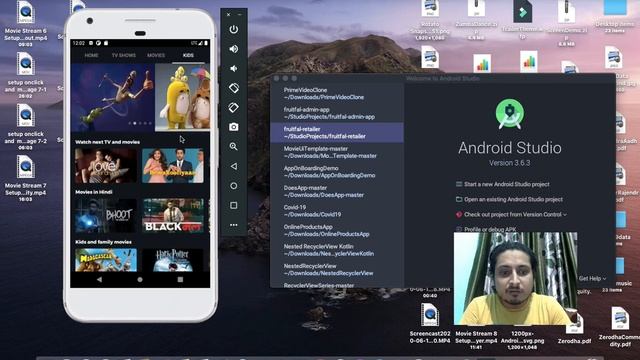Switch to the MOVIES tab
Image resolution: width=640 pixels, height=360 pixels.
(156, 55)
